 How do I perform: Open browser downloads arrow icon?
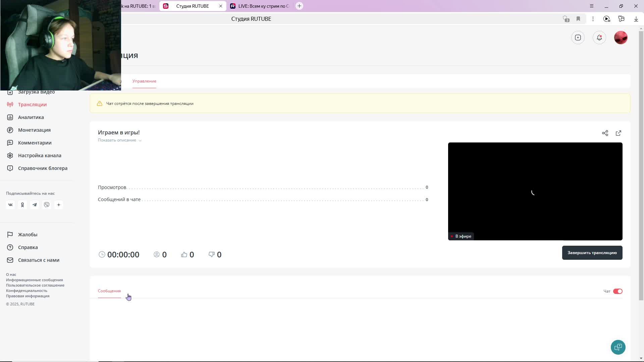[636, 19]
